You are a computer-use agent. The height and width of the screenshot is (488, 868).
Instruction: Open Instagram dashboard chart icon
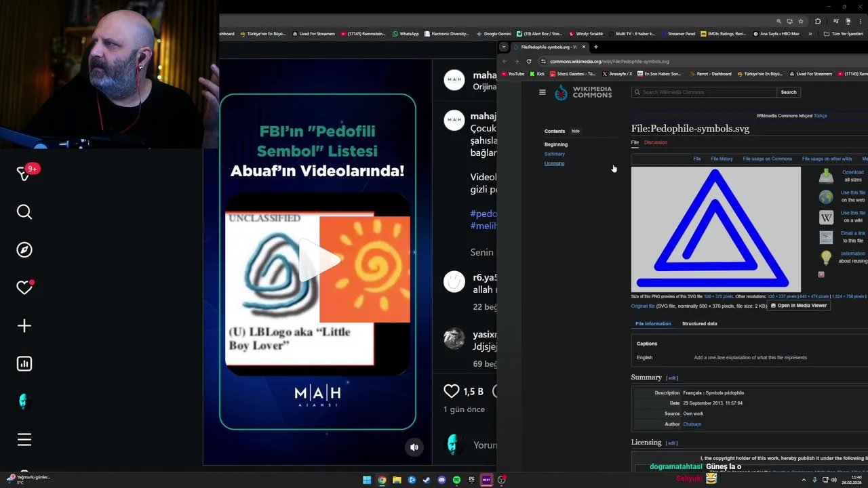pyautogui.click(x=24, y=364)
